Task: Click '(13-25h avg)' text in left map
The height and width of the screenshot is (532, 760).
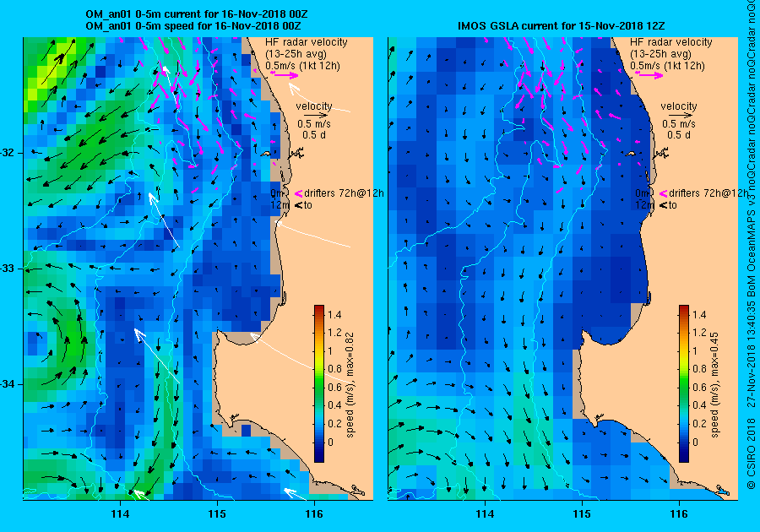Action: (296, 54)
